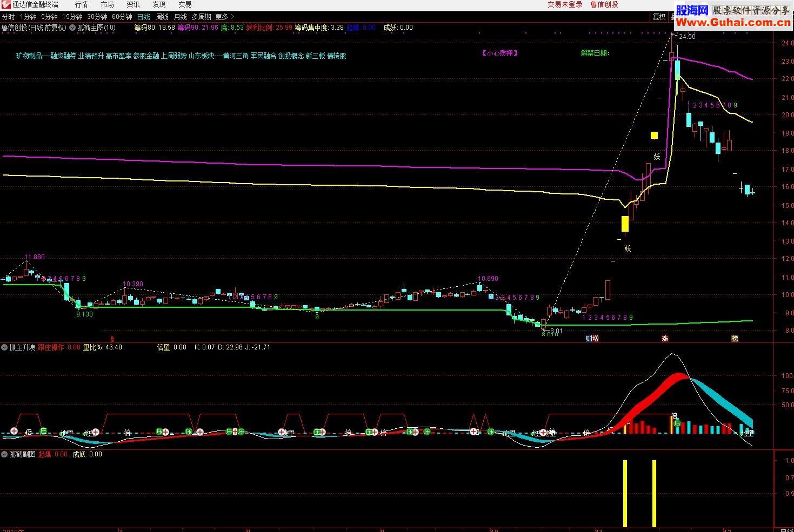
Task: Click the 9.130 low price label
Action: [84, 314]
